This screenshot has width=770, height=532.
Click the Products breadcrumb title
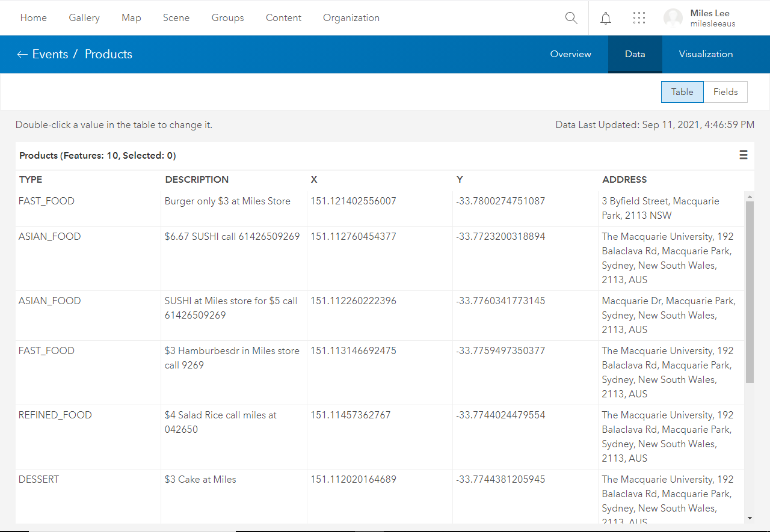108,54
